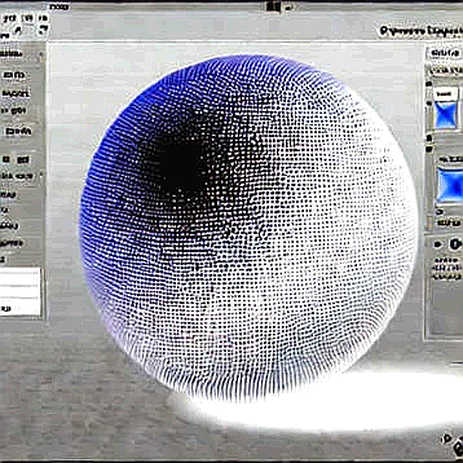Click the white list box in the left panel
The height and width of the screenshot is (463, 463).
coord(20,291)
